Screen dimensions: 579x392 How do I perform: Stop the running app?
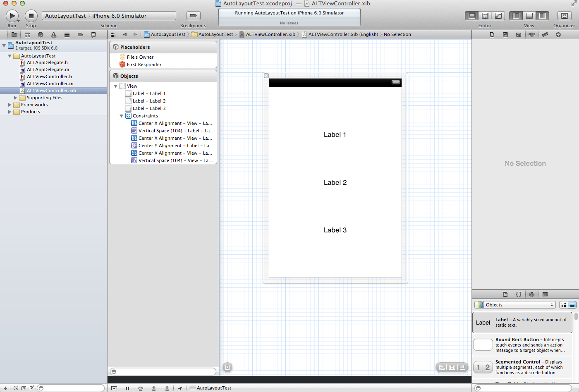click(31, 16)
